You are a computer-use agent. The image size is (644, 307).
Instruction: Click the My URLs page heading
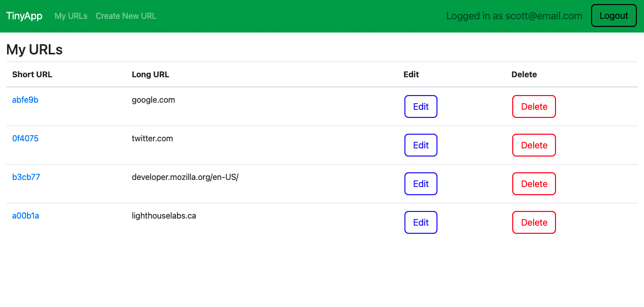pos(34,49)
